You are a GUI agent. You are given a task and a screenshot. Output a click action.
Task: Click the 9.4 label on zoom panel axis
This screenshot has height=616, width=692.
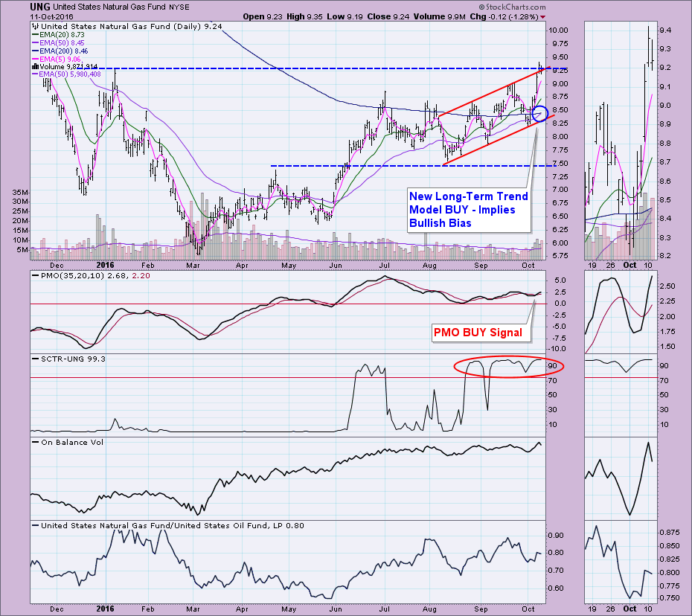pyautogui.click(x=665, y=31)
